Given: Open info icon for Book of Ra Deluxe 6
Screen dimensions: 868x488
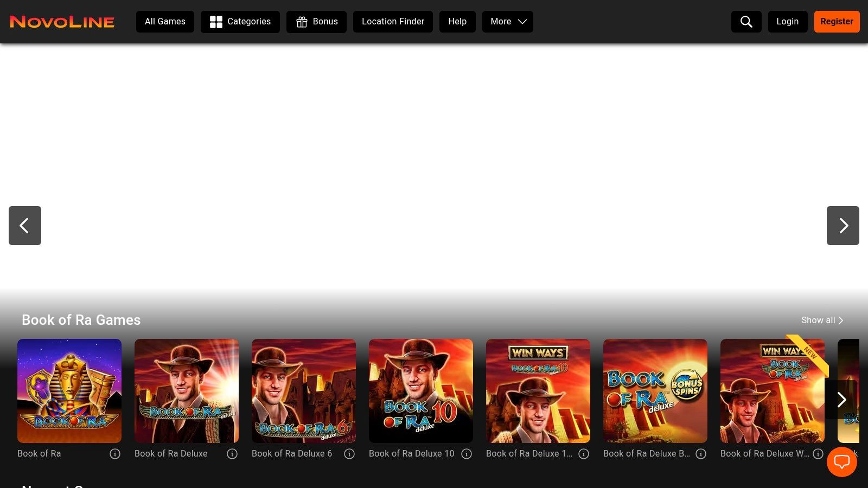Looking at the screenshot, I should pyautogui.click(x=349, y=454).
